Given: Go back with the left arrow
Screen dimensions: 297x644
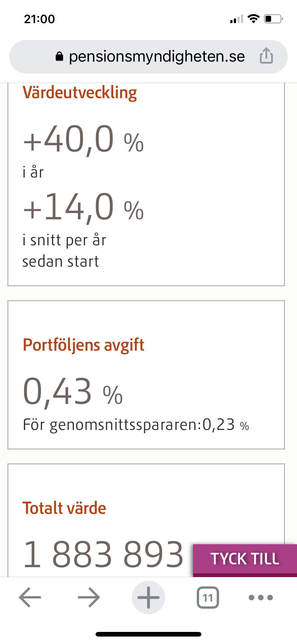Looking at the screenshot, I should point(30,597).
